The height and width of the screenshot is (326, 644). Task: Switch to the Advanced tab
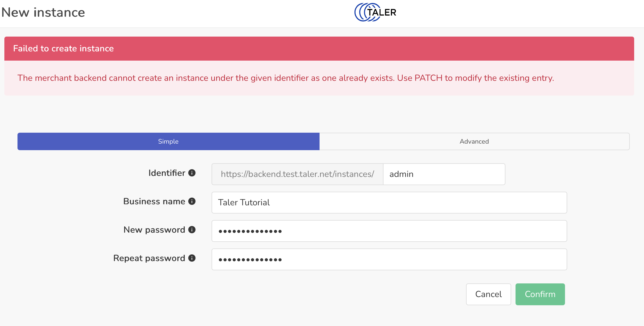tap(474, 141)
